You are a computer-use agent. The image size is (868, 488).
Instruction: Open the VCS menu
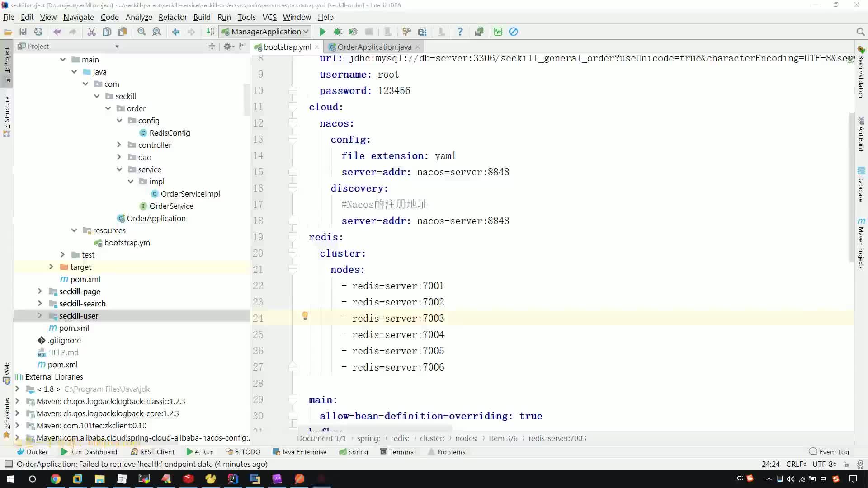pyautogui.click(x=269, y=17)
